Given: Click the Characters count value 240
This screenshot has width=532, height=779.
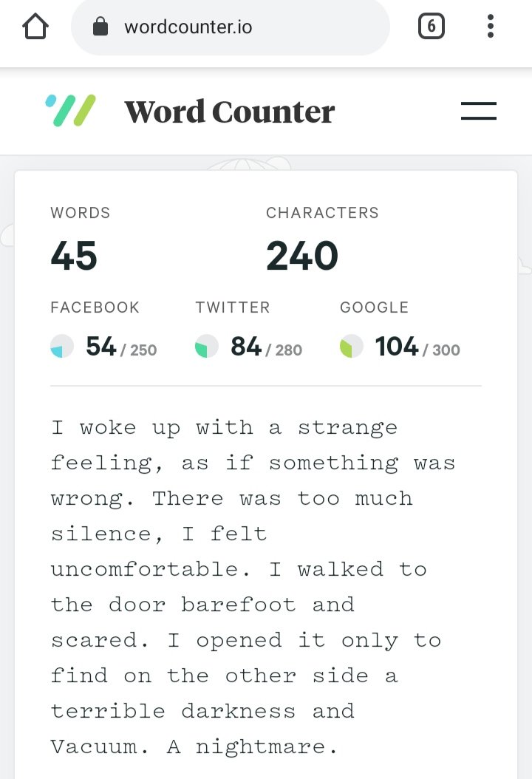Looking at the screenshot, I should tap(302, 256).
